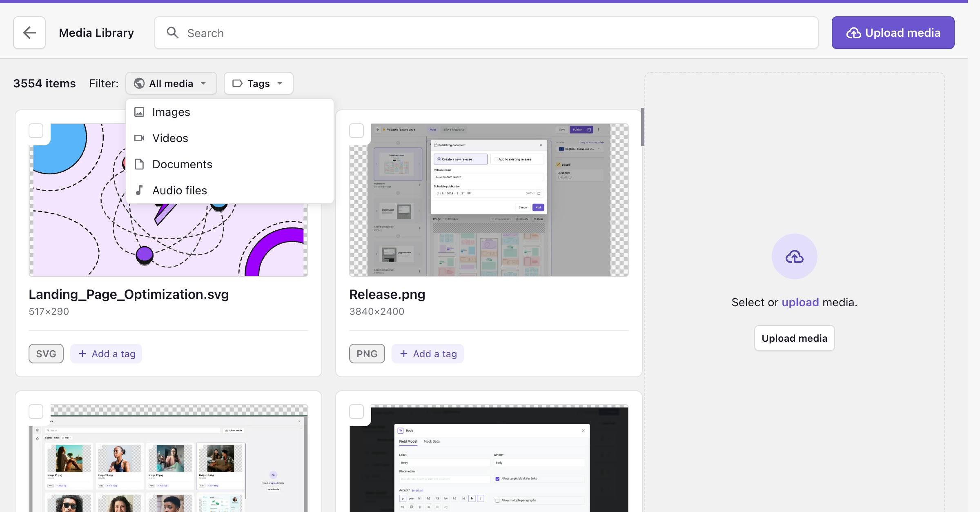Click the Tags dropdown arrow

(x=280, y=83)
